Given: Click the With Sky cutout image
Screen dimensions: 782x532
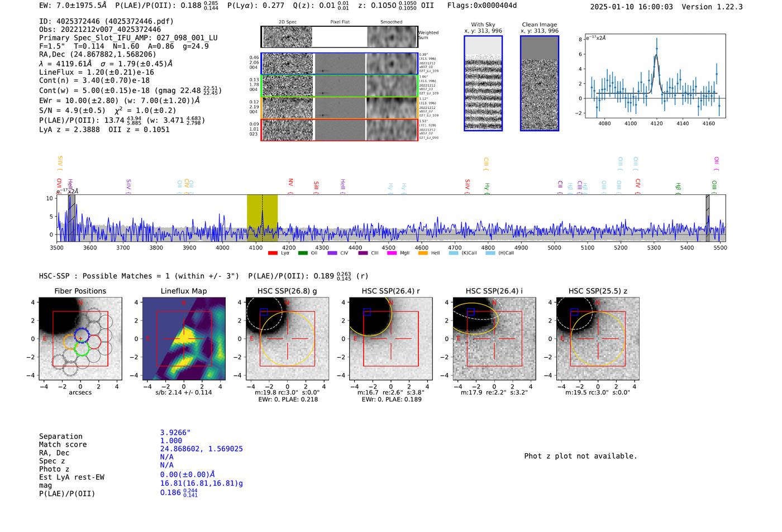Looking at the screenshot, I should pos(483,83).
